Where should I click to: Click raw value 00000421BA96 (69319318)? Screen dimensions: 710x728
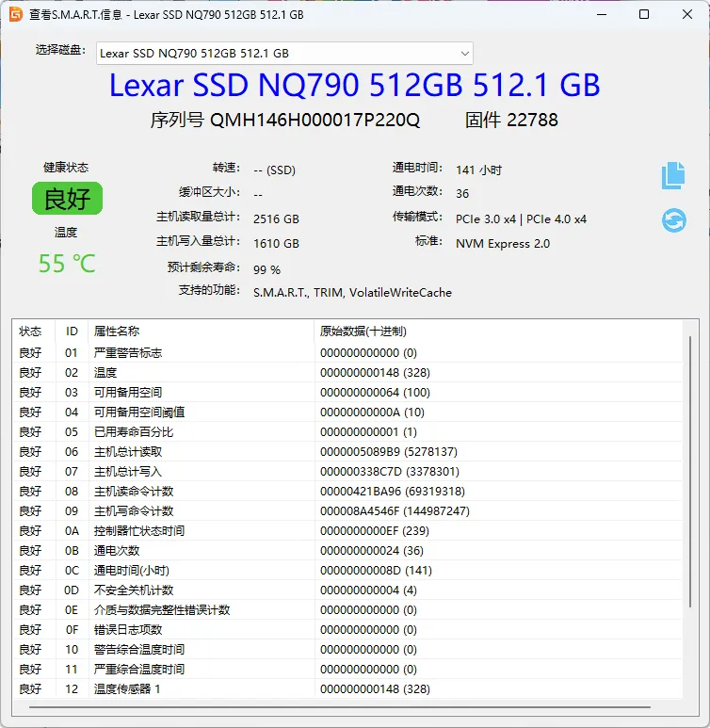pyautogui.click(x=393, y=492)
